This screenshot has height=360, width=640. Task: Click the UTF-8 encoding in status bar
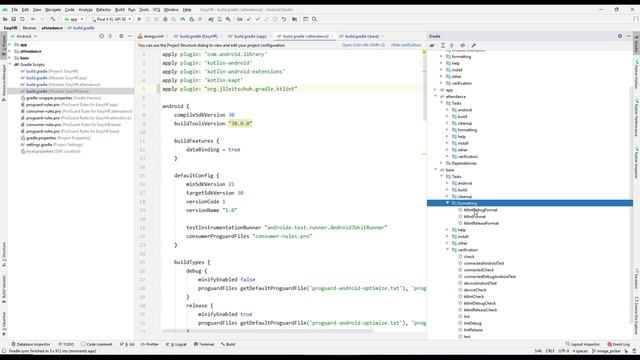(563, 351)
